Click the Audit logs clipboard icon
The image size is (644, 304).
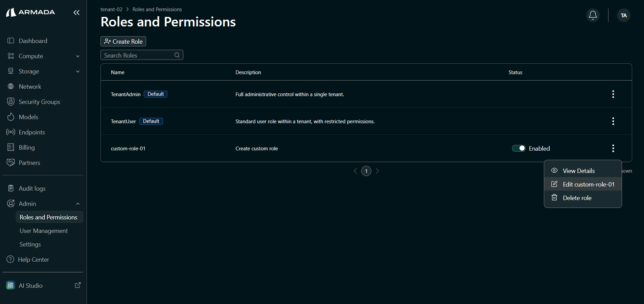[x=11, y=188]
